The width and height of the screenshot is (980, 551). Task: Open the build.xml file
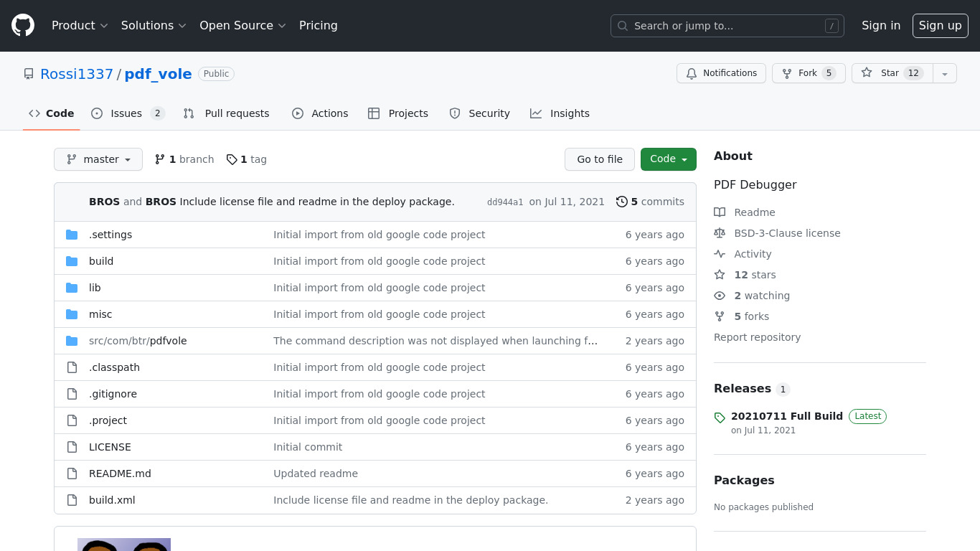pos(112,500)
